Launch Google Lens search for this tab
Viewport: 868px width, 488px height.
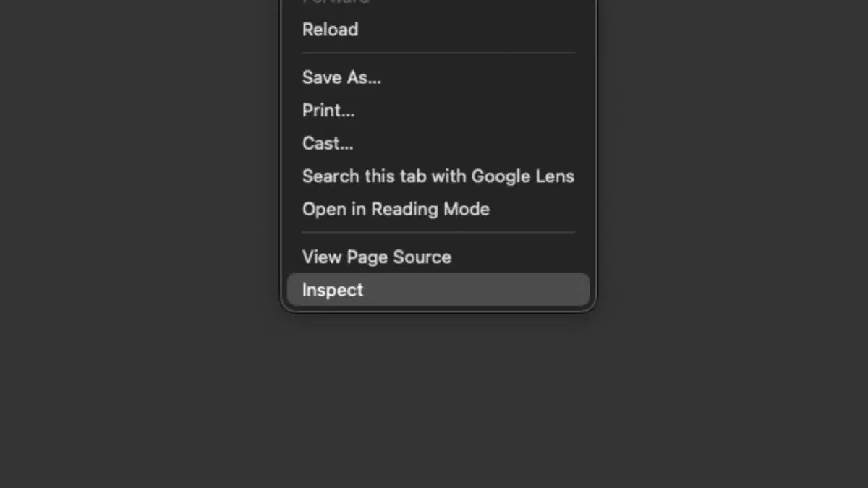pos(438,176)
